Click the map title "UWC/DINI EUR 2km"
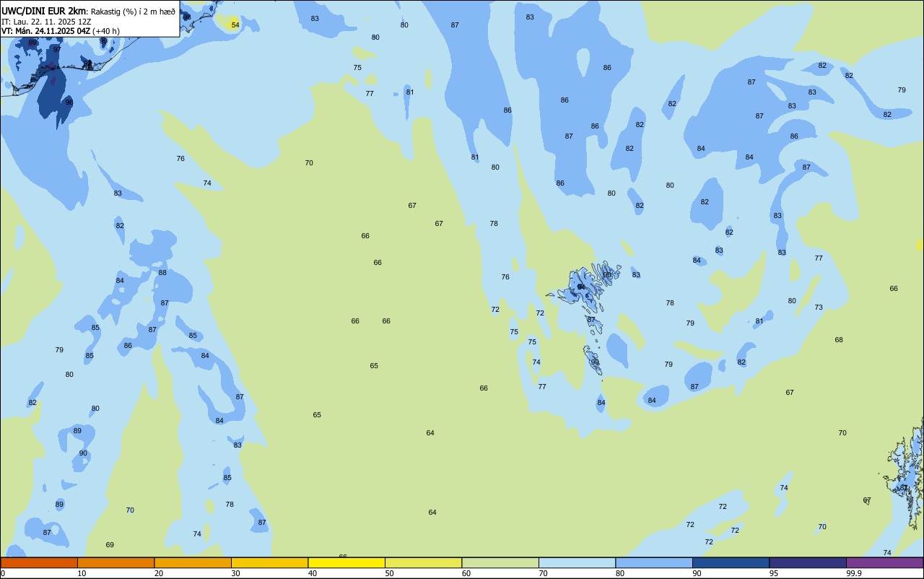The height and width of the screenshot is (579, 924). tap(43, 11)
